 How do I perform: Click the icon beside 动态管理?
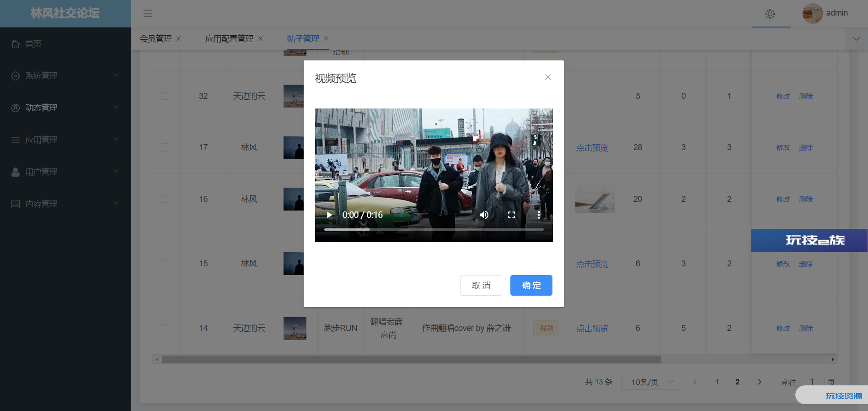point(16,108)
